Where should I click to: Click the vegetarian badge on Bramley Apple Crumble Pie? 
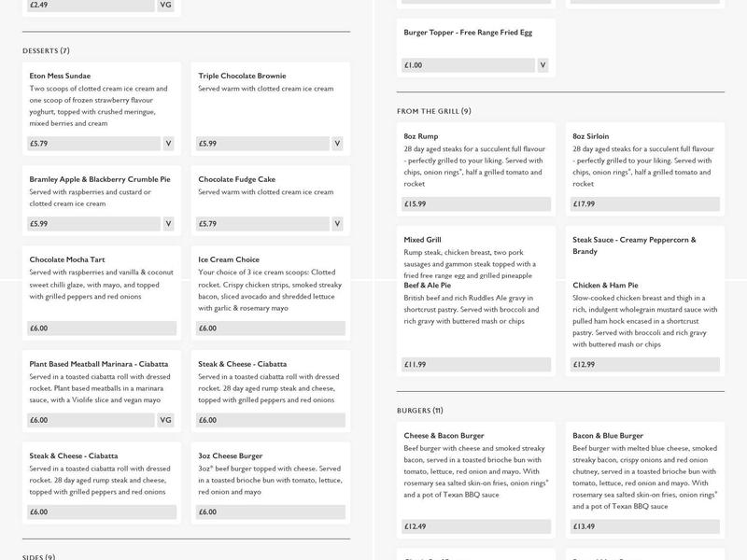pos(169,224)
